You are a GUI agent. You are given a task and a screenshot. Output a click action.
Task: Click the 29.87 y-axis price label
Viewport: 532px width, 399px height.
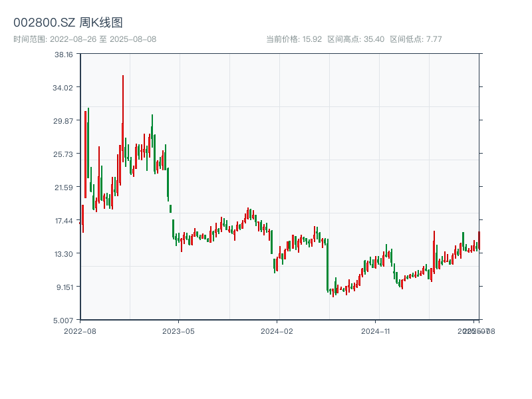[64, 121]
